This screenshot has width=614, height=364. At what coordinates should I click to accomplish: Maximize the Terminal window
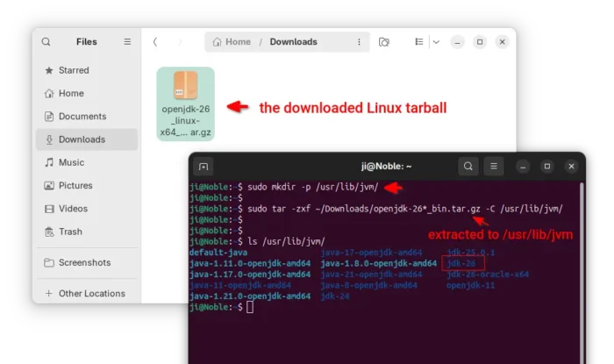[547, 166]
